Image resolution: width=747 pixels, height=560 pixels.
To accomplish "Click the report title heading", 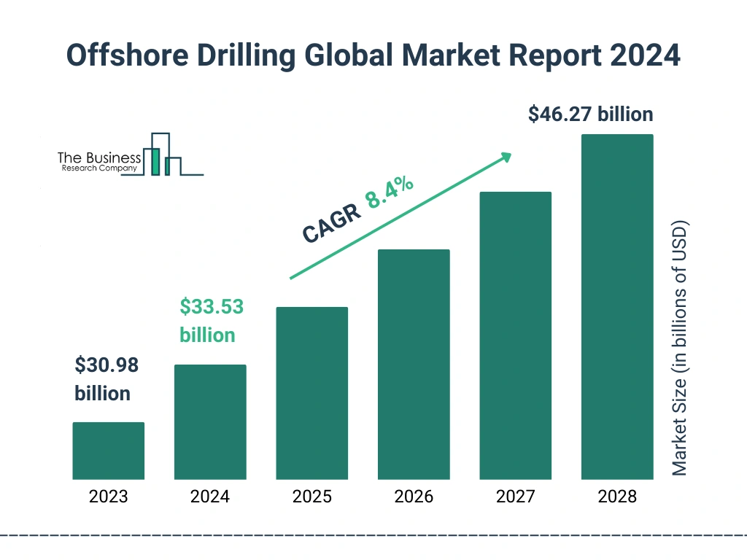I will (373, 55).
